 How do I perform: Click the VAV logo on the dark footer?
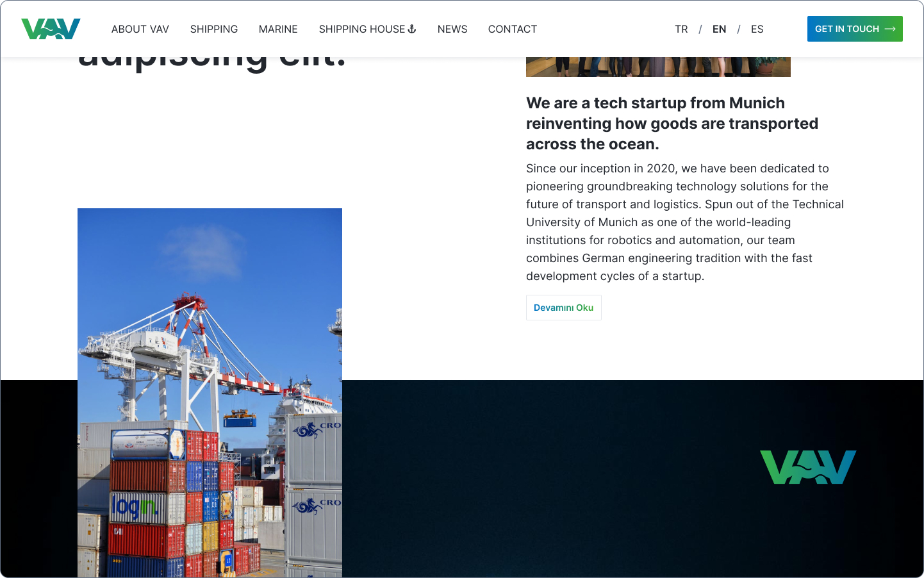pos(808,467)
